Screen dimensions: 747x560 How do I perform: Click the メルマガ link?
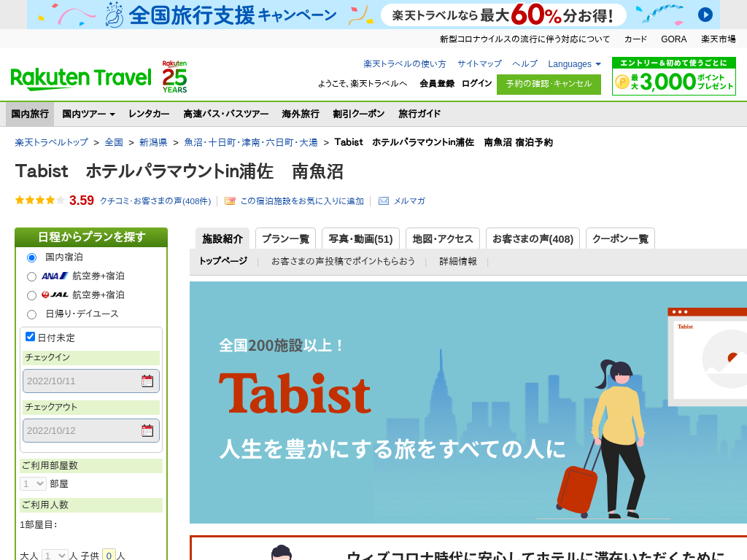(409, 201)
